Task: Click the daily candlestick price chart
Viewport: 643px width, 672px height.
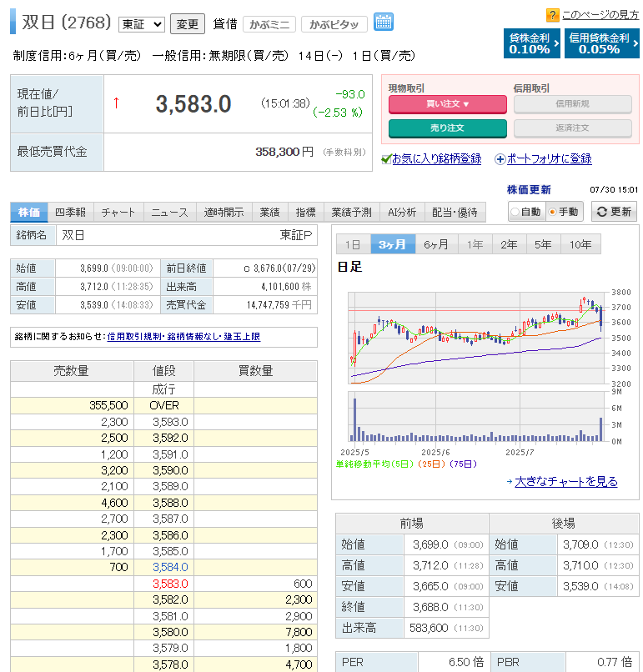Action: click(478, 338)
